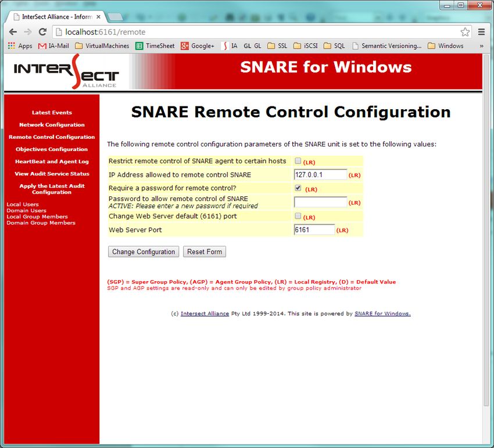Open the VirtualMachines bookmark folder
This screenshot has height=448, width=494.
pyautogui.click(x=102, y=46)
